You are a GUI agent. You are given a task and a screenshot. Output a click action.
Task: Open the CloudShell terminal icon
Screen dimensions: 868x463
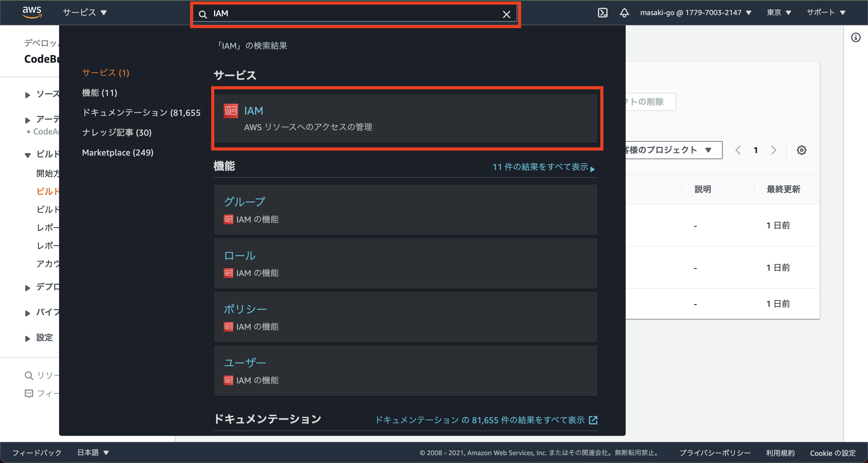[603, 12]
